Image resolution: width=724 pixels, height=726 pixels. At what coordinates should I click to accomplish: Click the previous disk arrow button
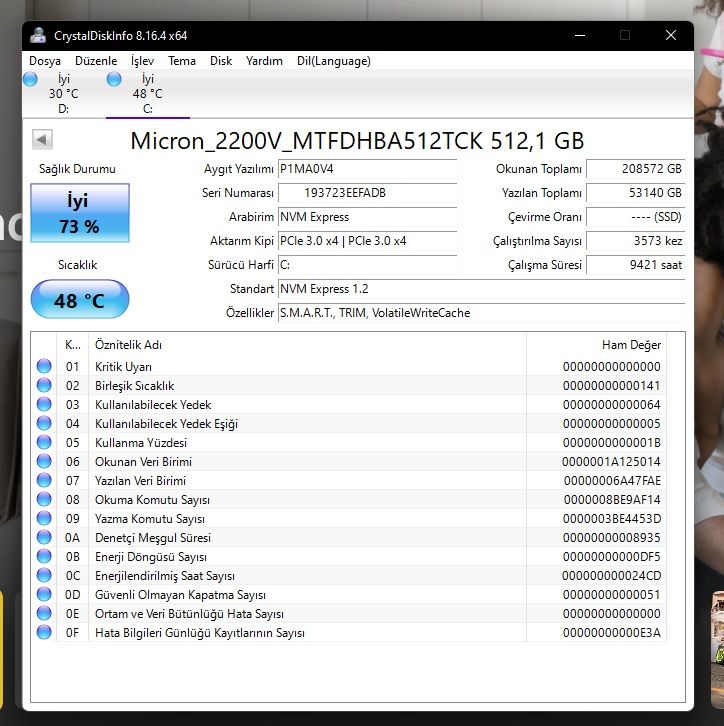[x=42, y=140]
